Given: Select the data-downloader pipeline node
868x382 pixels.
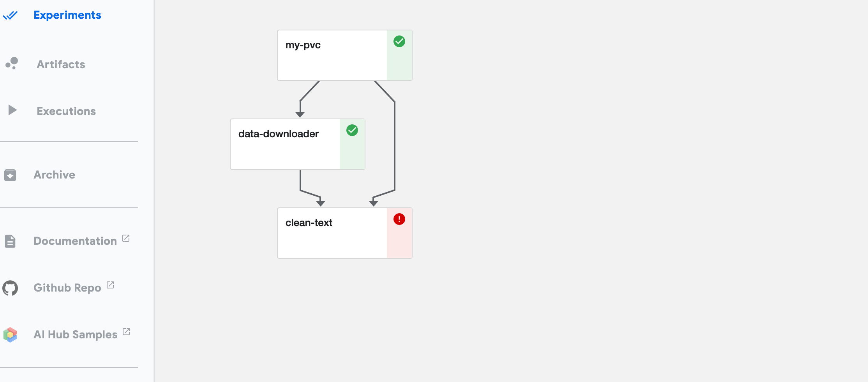Looking at the screenshot, I should (x=285, y=144).
